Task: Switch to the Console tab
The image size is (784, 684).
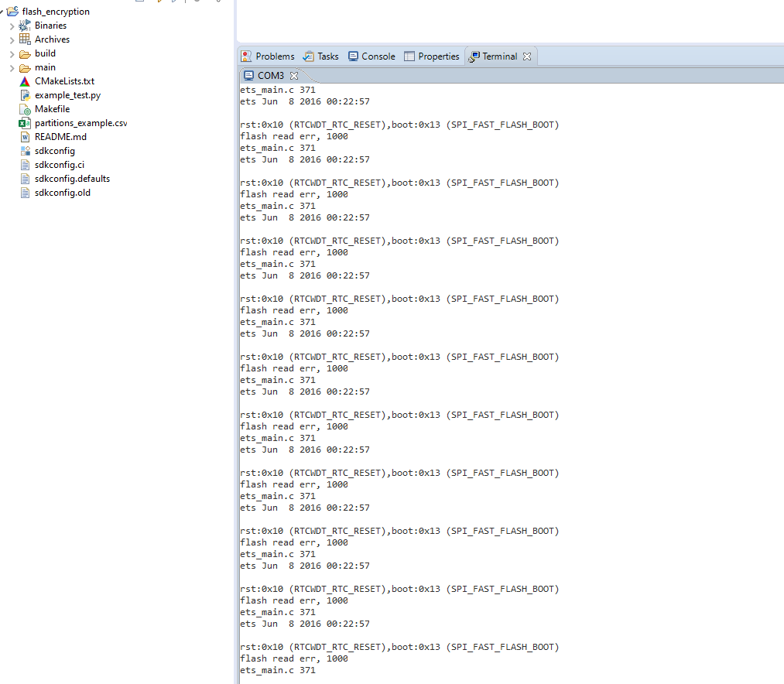Action: 371,56
